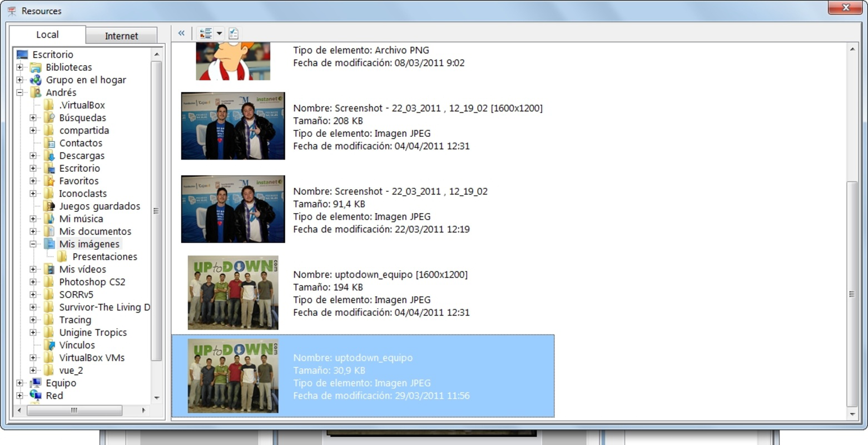The width and height of the screenshot is (868, 445).
Task: Click the view mode list icon
Action: (x=206, y=33)
